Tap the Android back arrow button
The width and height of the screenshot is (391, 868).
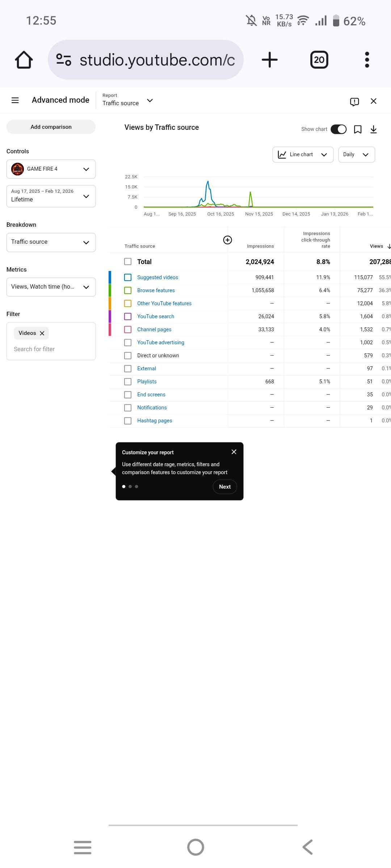[x=308, y=847]
